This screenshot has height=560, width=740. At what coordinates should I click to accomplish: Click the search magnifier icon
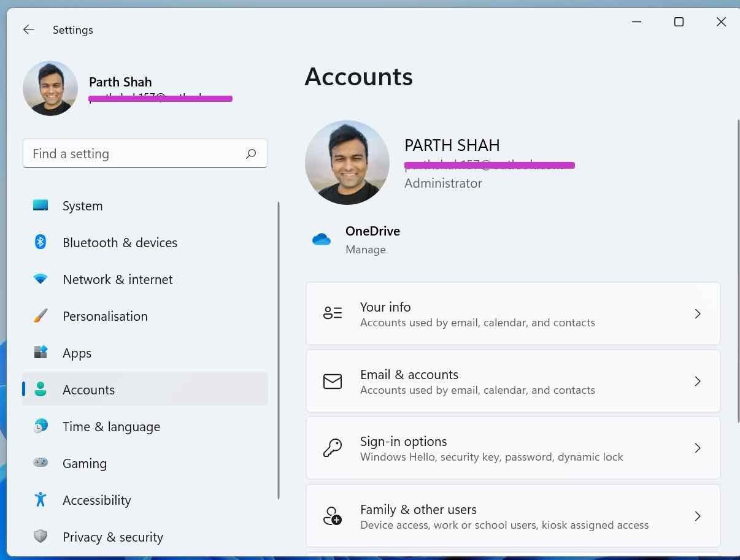[251, 154]
